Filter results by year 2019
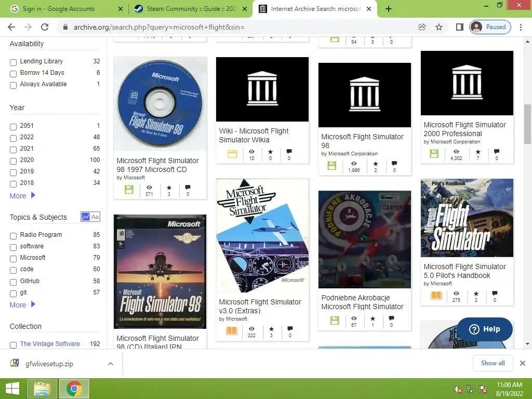The image size is (532, 399). click(x=13, y=172)
